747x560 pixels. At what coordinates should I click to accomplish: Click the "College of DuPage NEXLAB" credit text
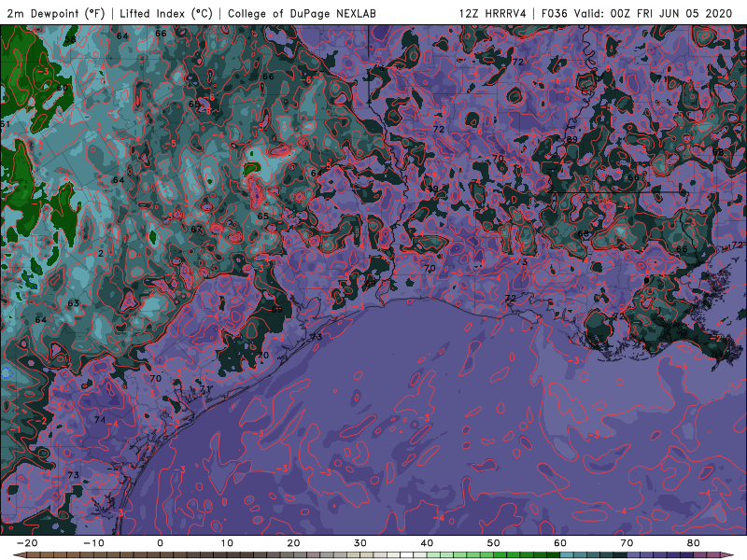coord(302,13)
